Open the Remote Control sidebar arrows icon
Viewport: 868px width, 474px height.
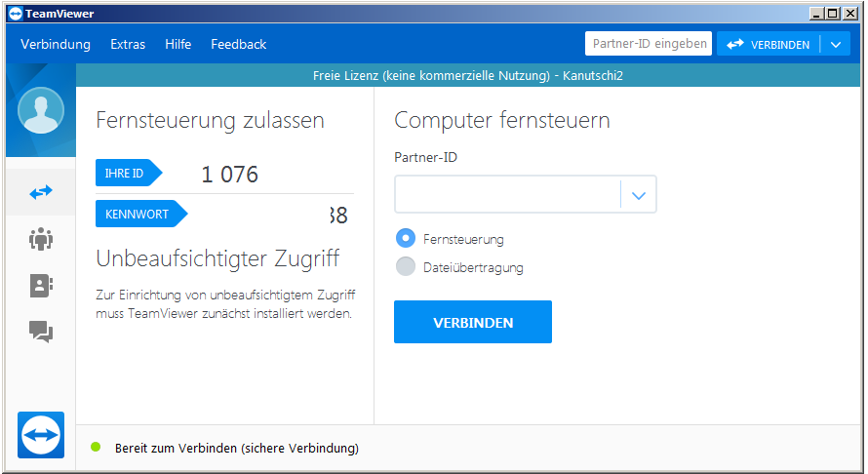pyautogui.click(x=40, y=193)
